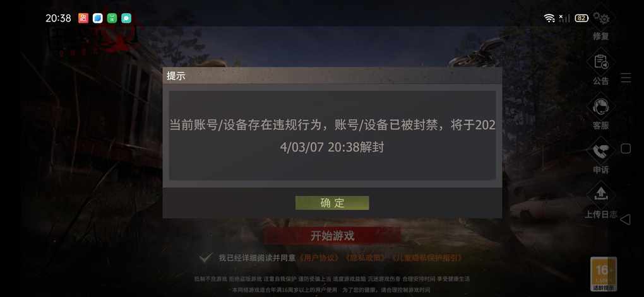Image resolution: width=644 pixels, height=297 pixels.
Task: Confirm the ban notice with 确定
Action: 332,202
